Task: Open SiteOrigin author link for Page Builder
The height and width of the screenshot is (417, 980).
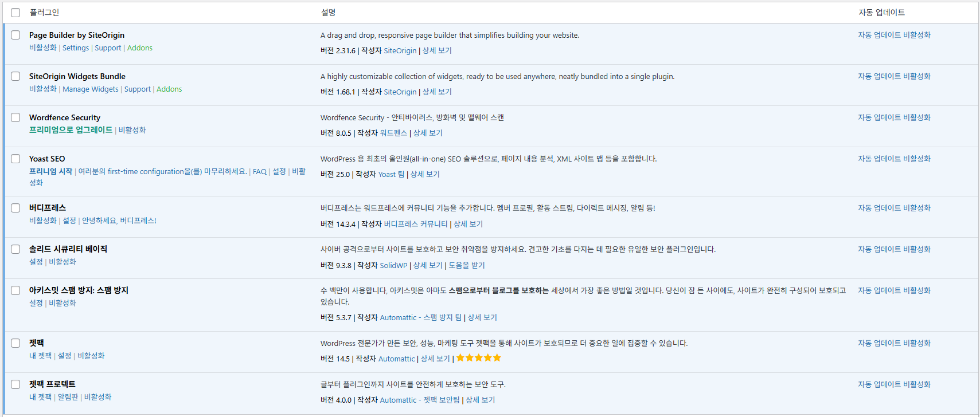Action: (x=400, y=50)
